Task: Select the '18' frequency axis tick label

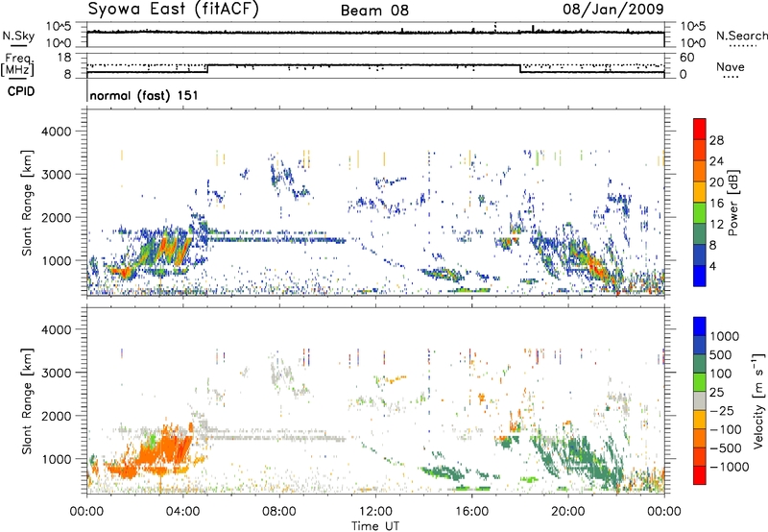Action: pos(63,58)
